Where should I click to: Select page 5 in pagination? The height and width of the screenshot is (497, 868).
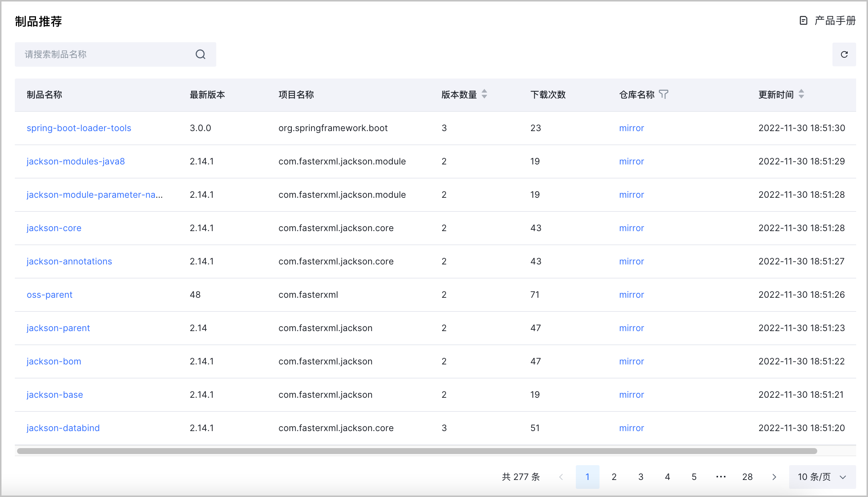pos(694,477)
